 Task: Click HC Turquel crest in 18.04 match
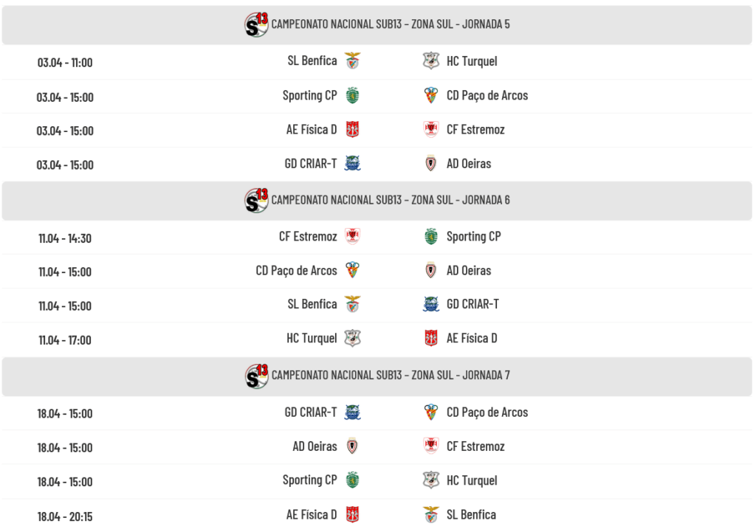[431, 480]
